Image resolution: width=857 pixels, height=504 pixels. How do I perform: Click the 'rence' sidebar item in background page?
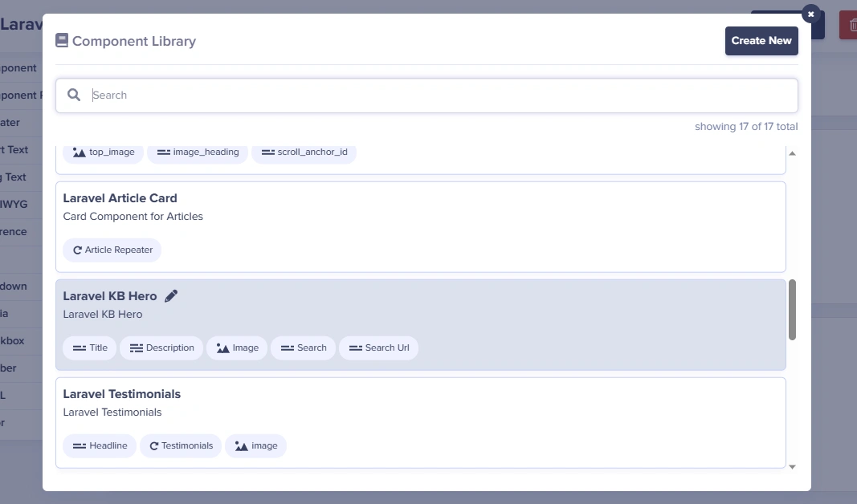coord(13,231)
